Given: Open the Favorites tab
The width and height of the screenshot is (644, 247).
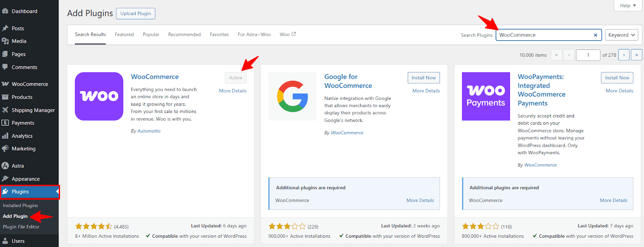Looking at the screenshot, I should tap(219, 35).
